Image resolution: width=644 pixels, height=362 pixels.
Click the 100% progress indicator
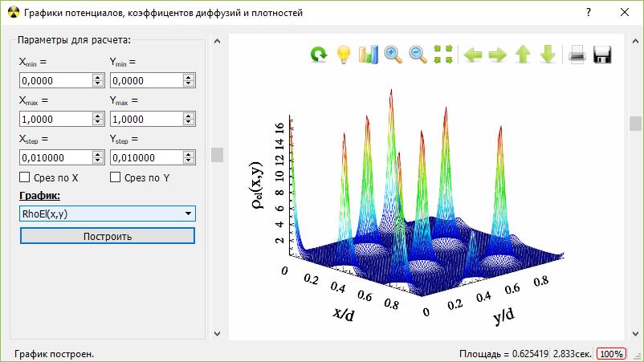coord(611,354)
